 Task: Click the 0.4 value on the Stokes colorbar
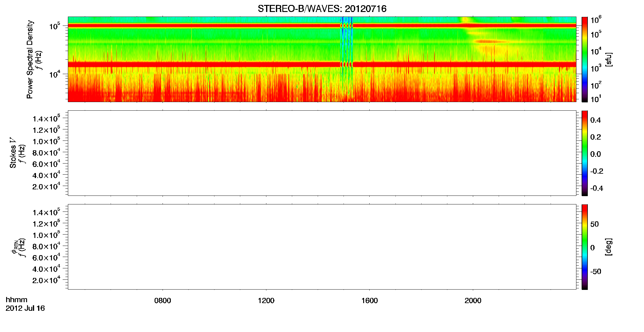pyautogui.click(x=595, y=120)
